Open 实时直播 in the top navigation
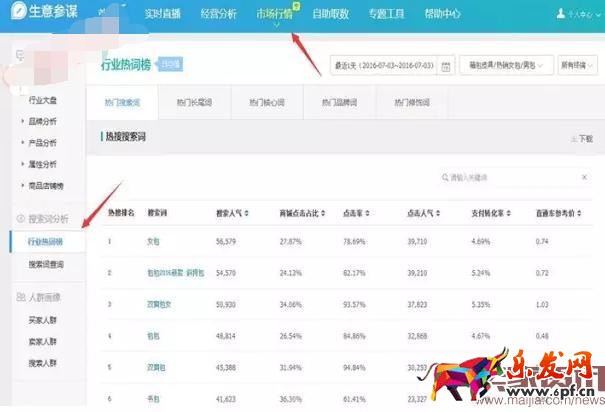The width and height of the screenshot is (605, 412). [x=162, y=14]
